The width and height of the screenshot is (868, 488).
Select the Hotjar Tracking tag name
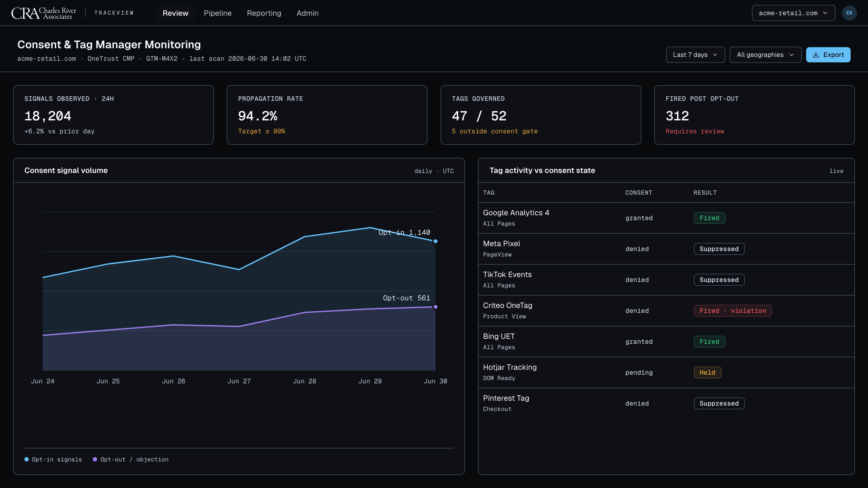click(510, 367)
